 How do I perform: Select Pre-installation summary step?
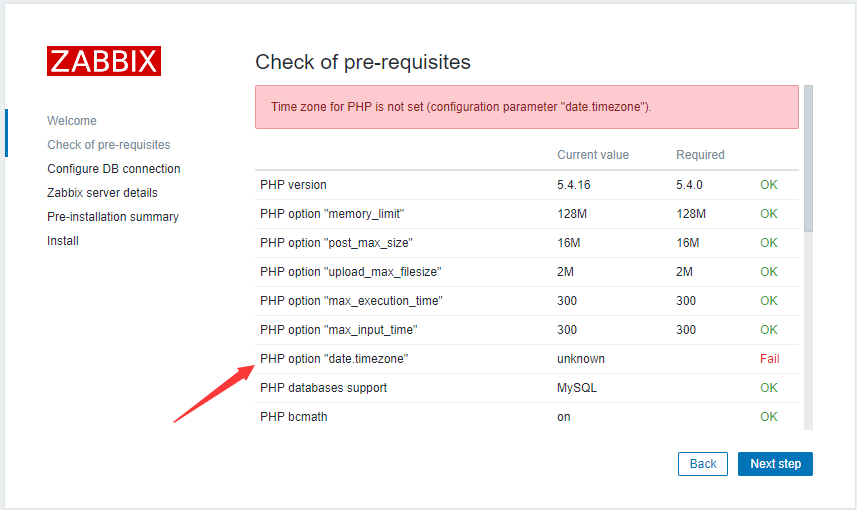pos(113,217)
